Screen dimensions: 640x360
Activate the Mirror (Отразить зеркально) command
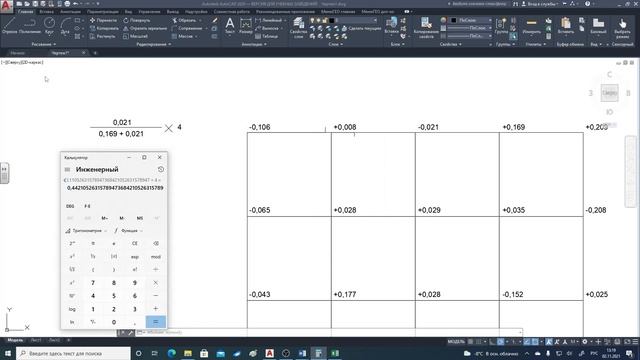(x=144, y=28)
